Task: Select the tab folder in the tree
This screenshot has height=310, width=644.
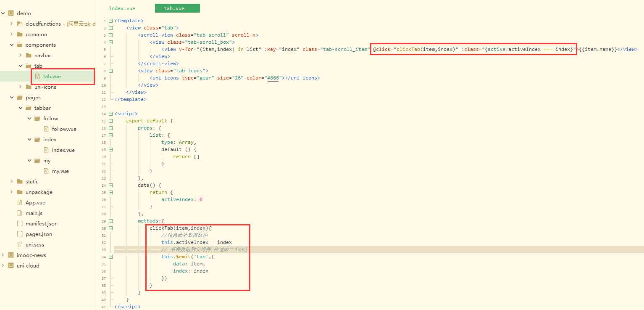Action: (38, 66)
